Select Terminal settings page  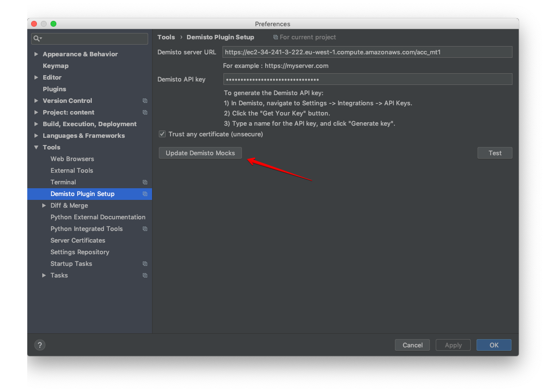63,182
